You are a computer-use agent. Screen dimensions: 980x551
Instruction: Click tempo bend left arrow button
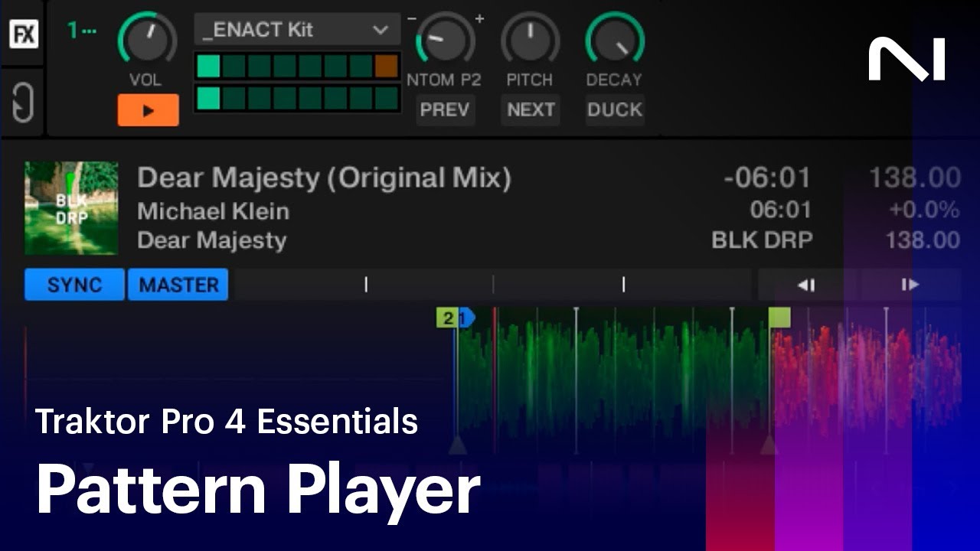click(x=807, y=285)
